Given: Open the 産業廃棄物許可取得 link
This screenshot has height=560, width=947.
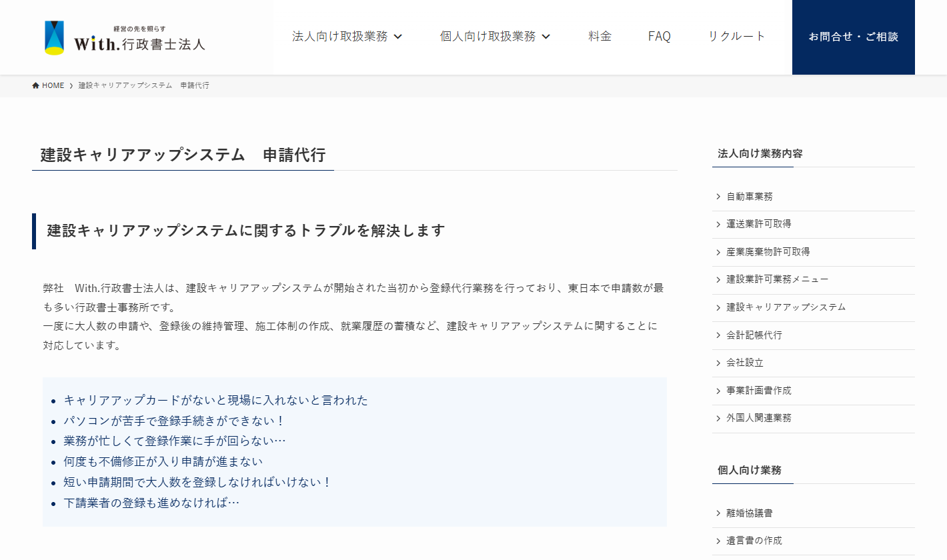Looking at the screenshot, I should pyautogui.click(x=768, y=251).
